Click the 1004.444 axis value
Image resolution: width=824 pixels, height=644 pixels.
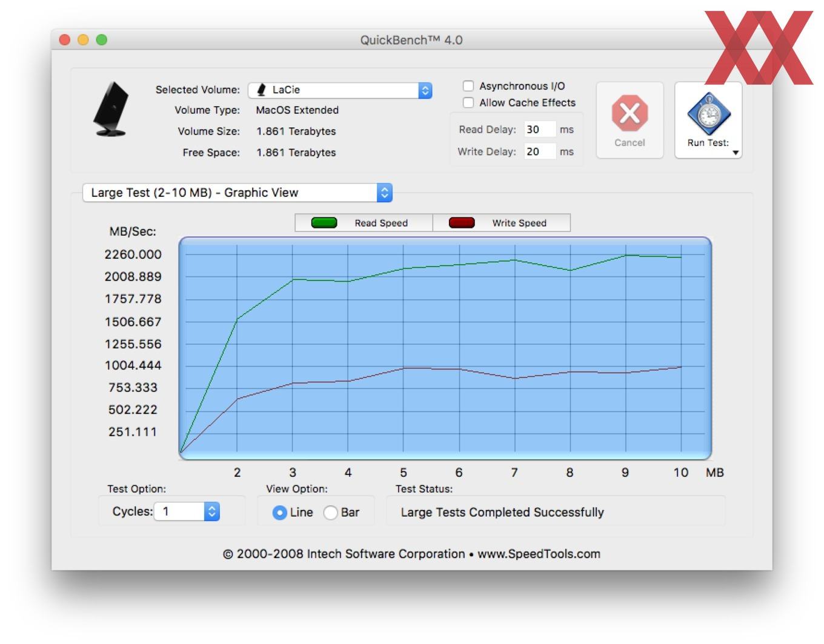(x=133, y=365)
